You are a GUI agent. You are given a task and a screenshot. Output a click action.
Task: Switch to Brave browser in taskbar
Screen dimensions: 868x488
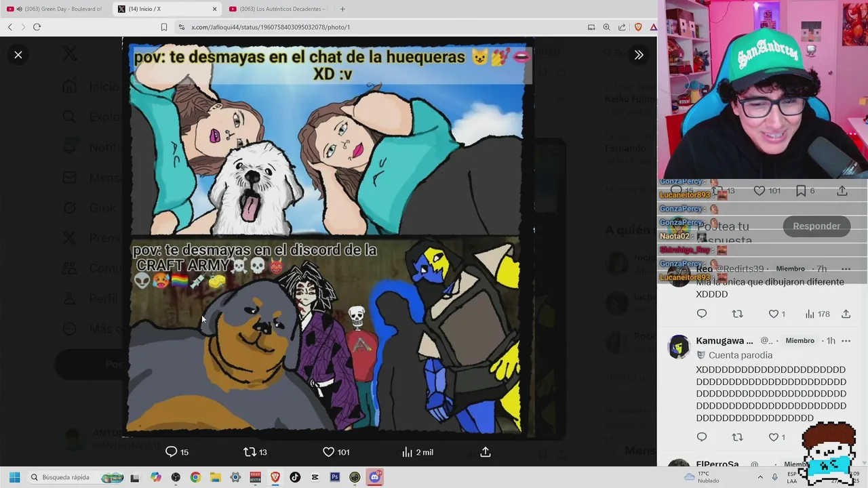click(275, 477)
